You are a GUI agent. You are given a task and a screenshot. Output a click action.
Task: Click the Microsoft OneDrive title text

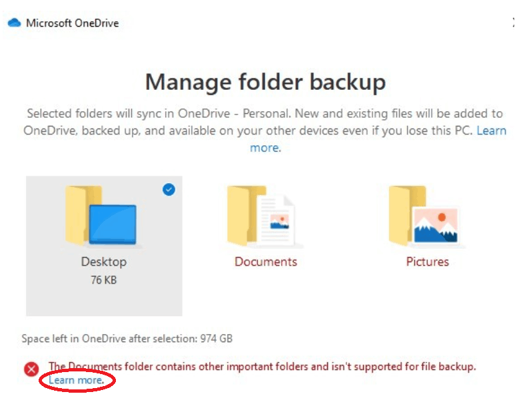coord(73,23)
